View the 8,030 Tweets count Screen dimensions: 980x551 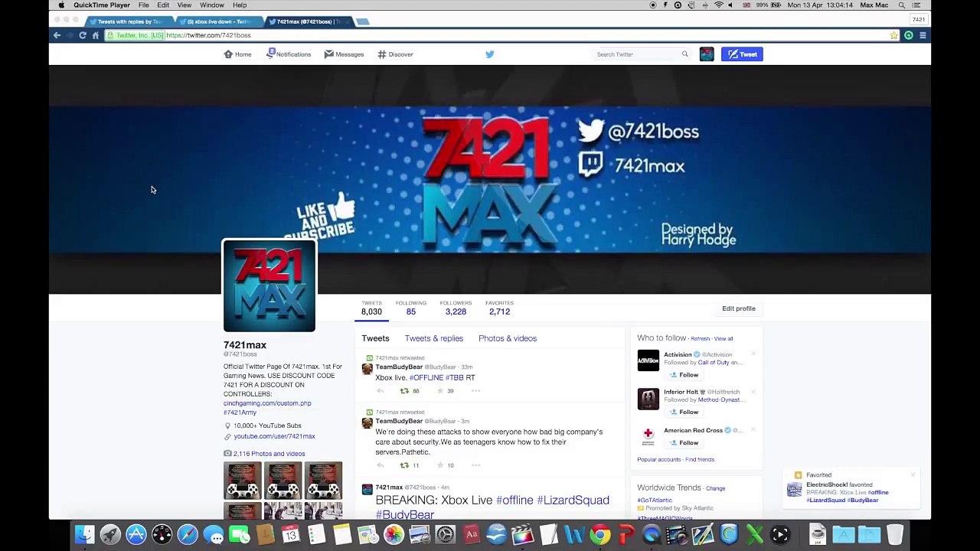pos(371,308)
